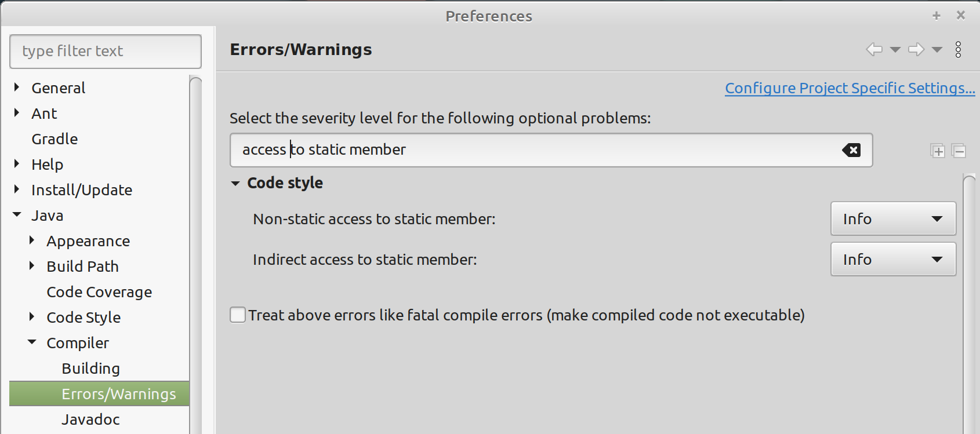The height and width of the screenshot is (434, 980).
Task: Clear the severity filter text using the X icon
Action: pyautogui.click(x=852, y=150)
